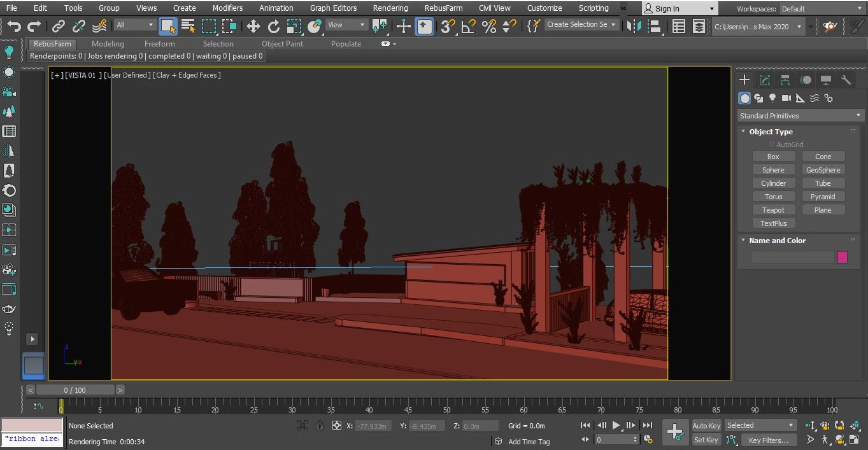Screen dimensions: 868x450
Task: Open the Modify panel tab icon
Action: [765, 80]
